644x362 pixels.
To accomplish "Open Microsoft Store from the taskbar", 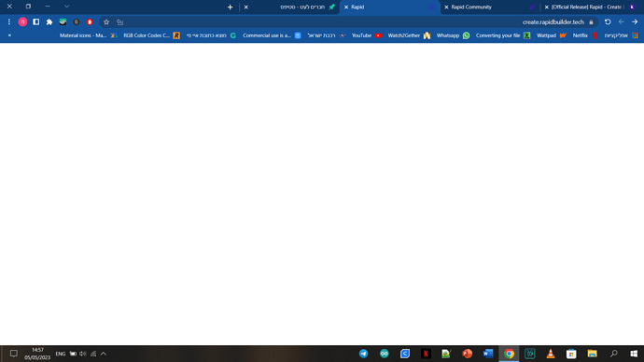I will [571, 354].
